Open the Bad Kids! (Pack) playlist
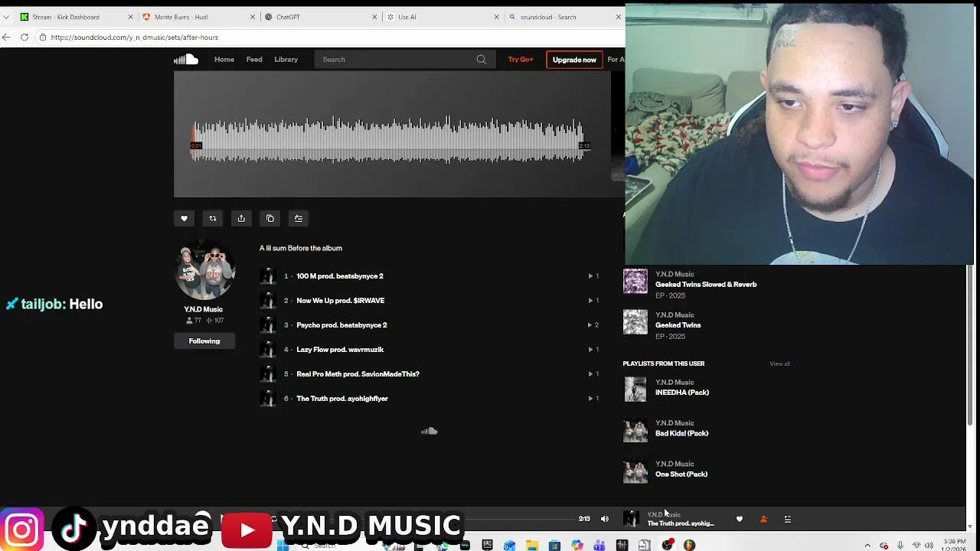This screenshot has height=551, width=980. [681, 433]
